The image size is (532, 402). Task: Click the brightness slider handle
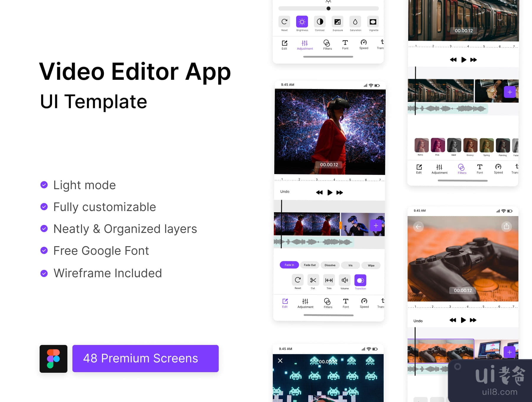point(328,9)
